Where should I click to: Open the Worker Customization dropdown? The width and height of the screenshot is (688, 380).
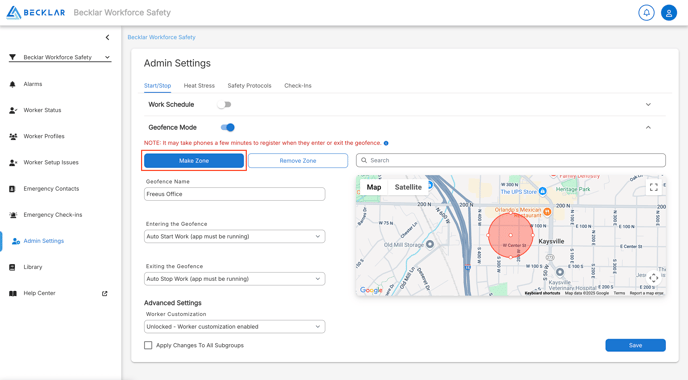pyautogui.click(x=234, y=327)
